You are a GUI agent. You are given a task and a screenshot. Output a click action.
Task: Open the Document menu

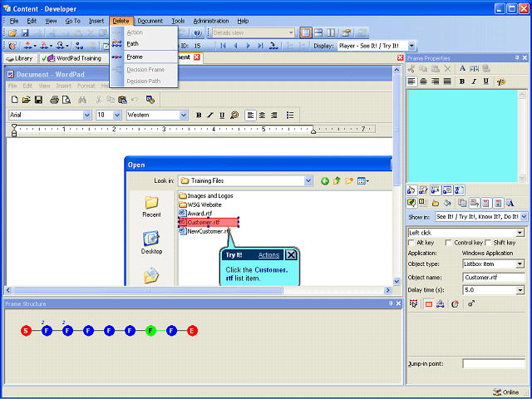tap(150, 21)
